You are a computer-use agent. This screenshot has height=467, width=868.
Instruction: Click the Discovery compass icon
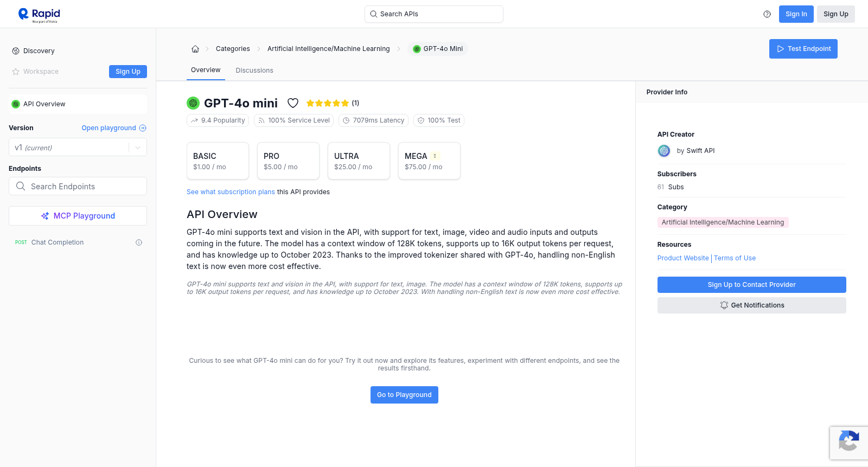(x=16, y=51)
